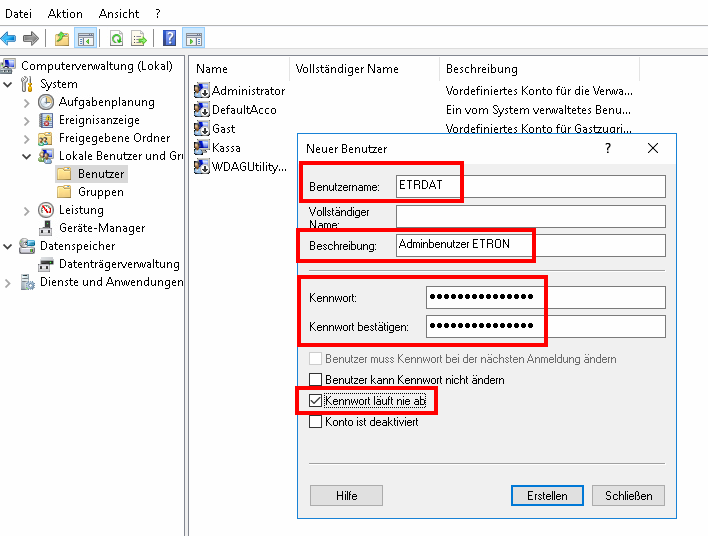The image size is (708, 536).
Task: Open the Ansicht menu
Action: click(x=118, y=13)
